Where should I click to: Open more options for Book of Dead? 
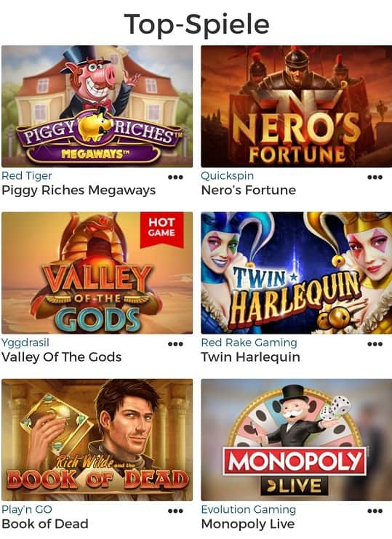pos(175,511)
